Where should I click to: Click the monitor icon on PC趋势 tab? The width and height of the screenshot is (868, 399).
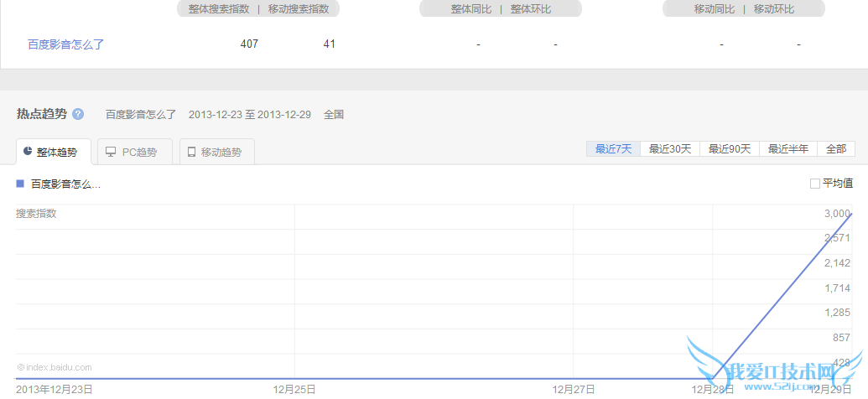click(111, 153)
